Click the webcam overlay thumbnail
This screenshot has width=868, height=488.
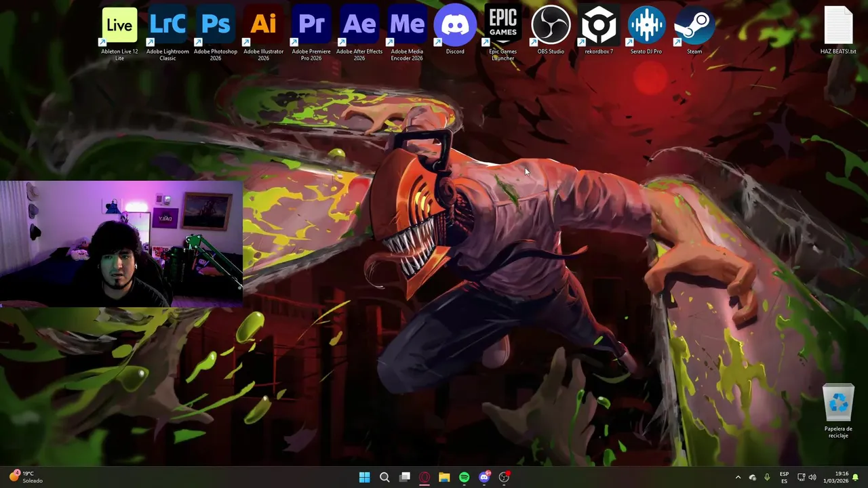click(121, 244)
